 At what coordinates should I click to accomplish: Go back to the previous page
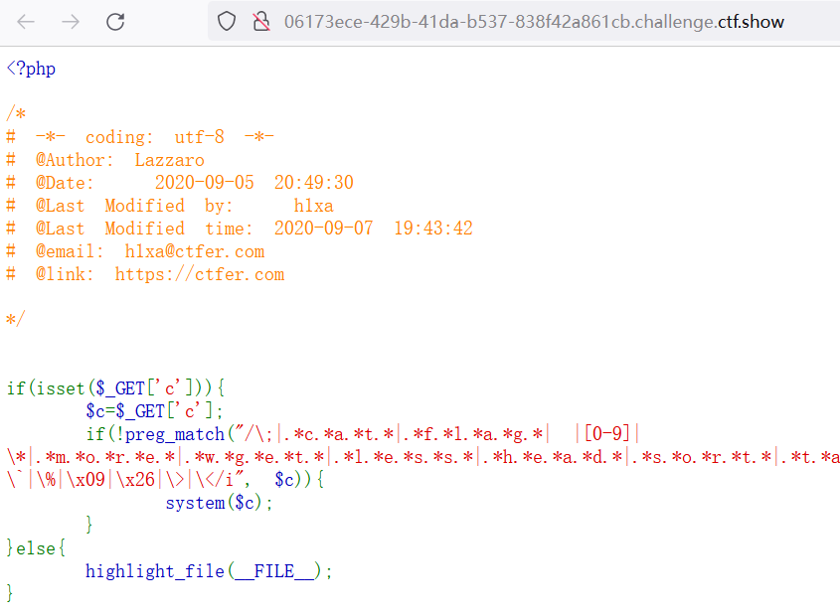pos(26,22)
